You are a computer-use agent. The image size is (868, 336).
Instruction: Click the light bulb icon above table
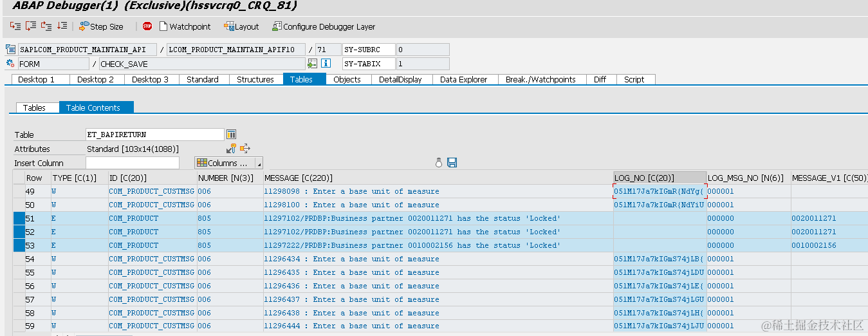click(439, 163)
